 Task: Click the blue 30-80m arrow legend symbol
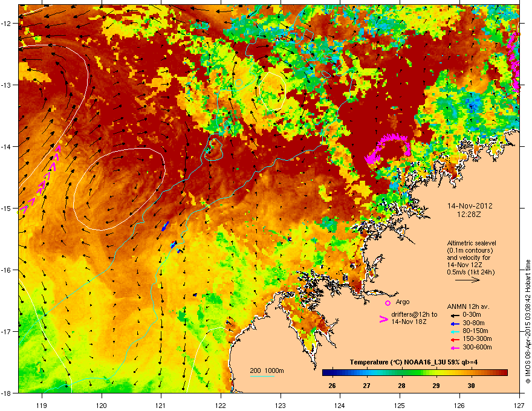(454, 323)
